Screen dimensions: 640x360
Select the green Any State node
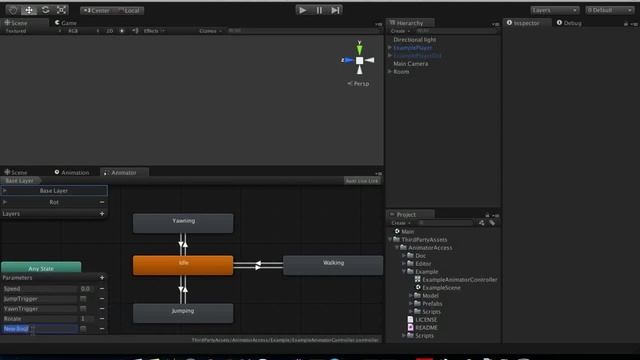point(41,268)
